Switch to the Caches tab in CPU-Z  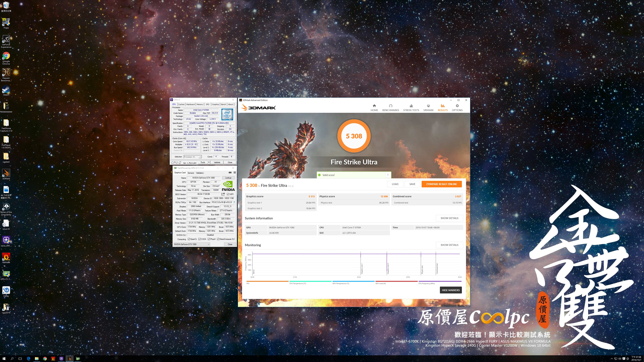[x=181, y=104]
